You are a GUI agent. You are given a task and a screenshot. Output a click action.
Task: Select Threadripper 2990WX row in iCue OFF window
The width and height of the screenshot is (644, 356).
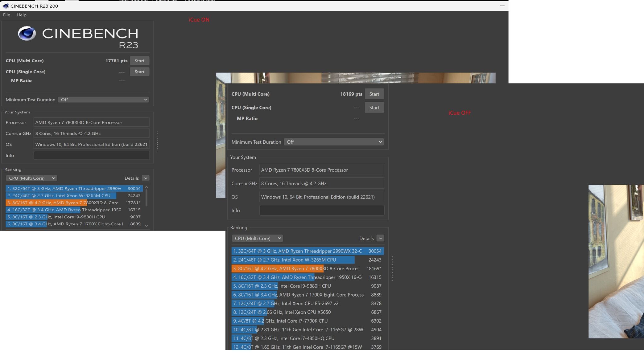(308, 251)
